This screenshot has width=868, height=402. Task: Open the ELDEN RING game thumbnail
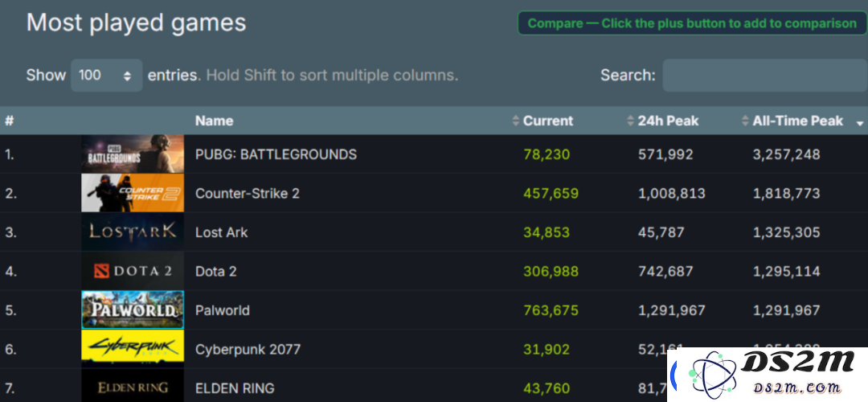(133, 386)
